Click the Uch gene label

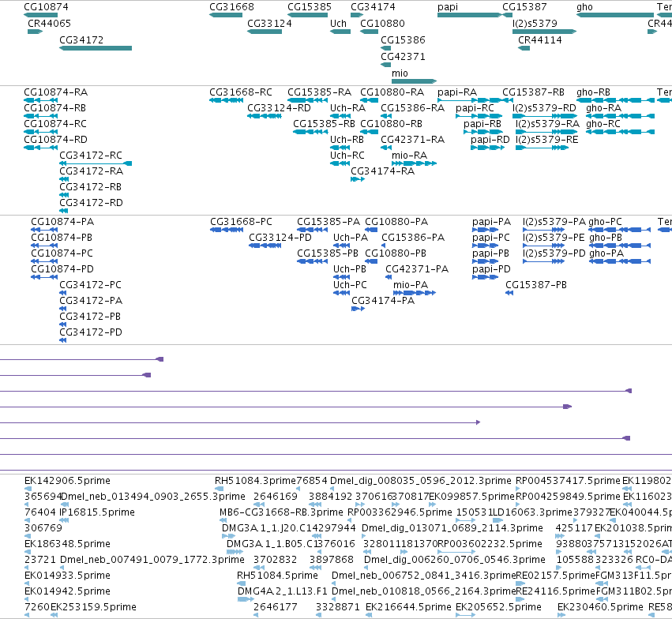pyautogui.click(x=338, y=24)
